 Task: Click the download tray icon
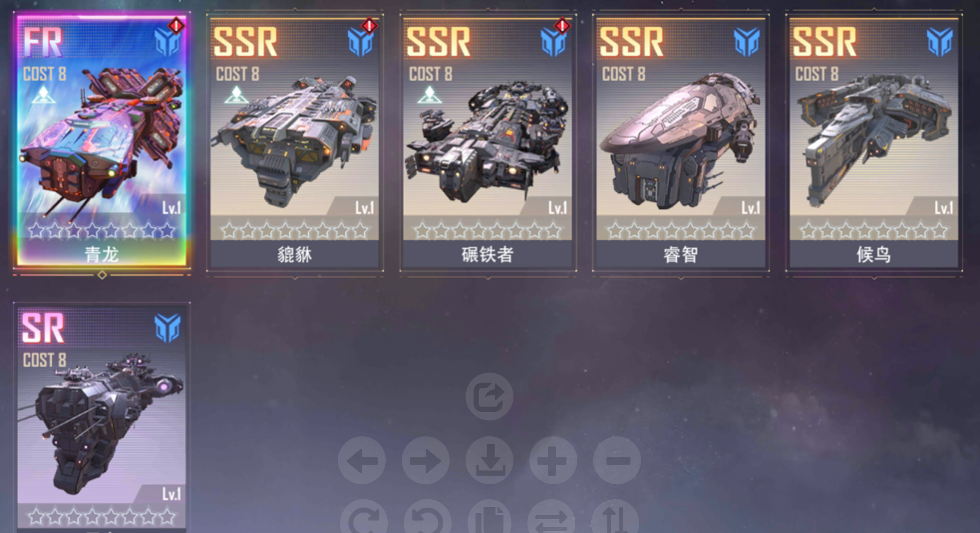click(x=489, y=460)
